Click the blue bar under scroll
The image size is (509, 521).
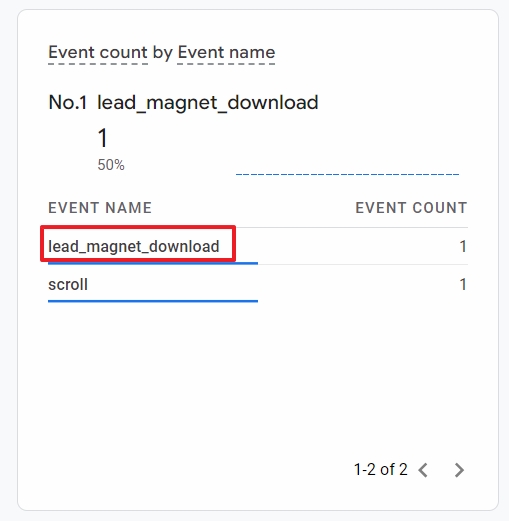pos(153,301)
